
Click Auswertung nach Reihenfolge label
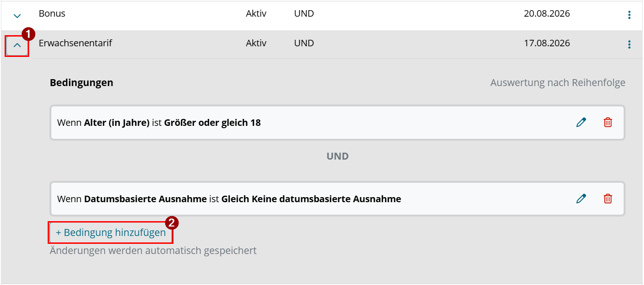tap(558, 83)
